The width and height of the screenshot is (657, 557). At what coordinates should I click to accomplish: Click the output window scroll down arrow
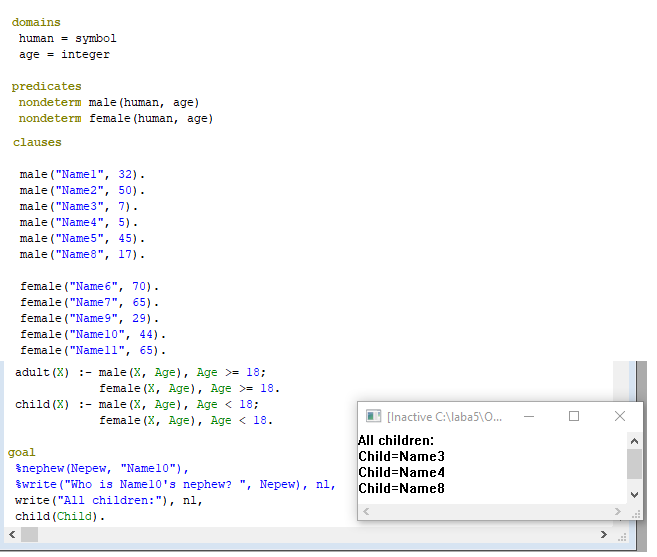tap(634, 495)
